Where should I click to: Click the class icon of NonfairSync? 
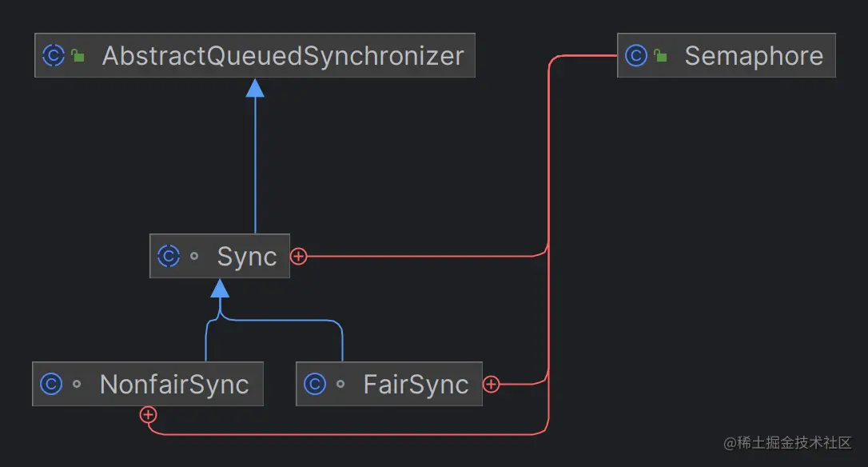(x=51, y=384)
